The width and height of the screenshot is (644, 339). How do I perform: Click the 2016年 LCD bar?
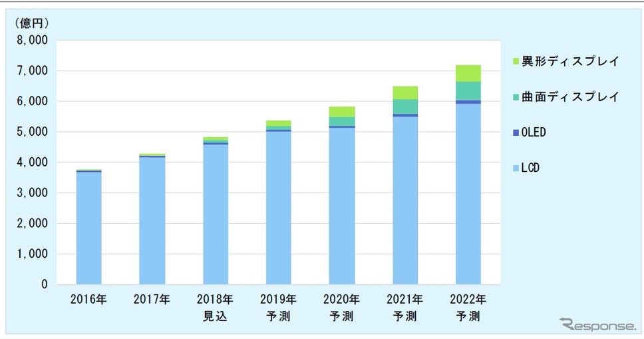88,228
